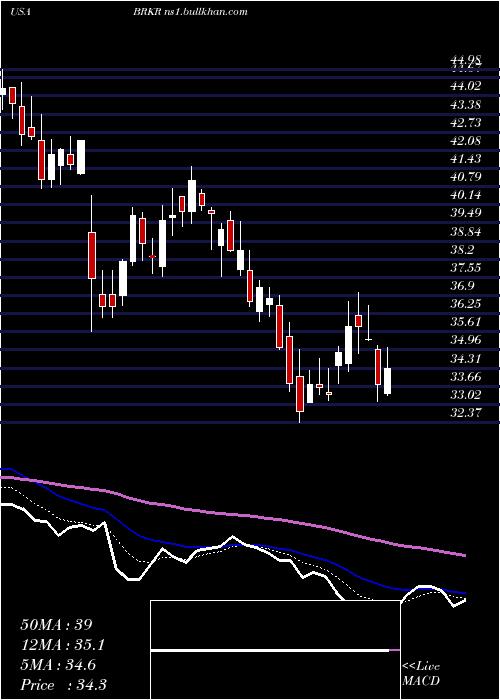Click the 34.31 price axis label
This screenshot has height=700, width=500.
point(465,358)
